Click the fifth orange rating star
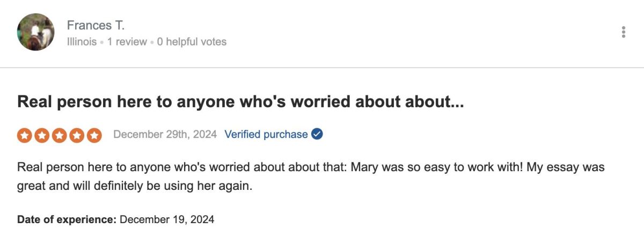Image resolution: width=644 pixels, height=236 pixels. click(94, 135)
